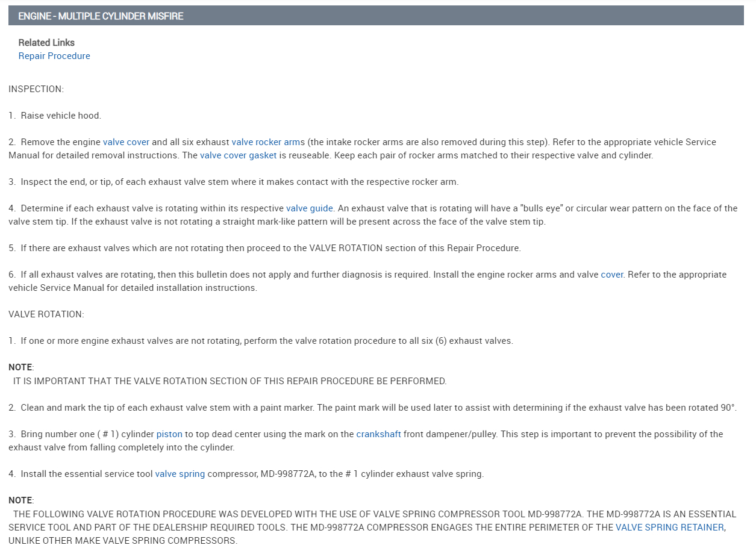756x554 pixels.
Task: Open the 'piston' link
Action: tap(169, 434)
